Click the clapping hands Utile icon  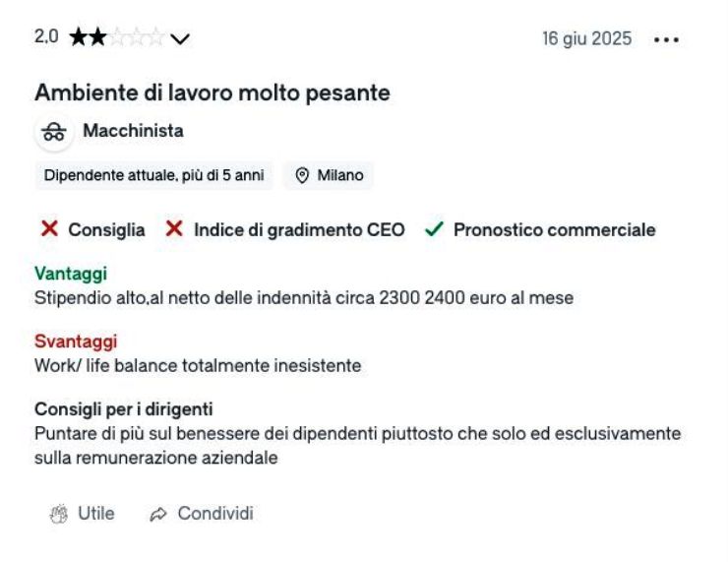59,514
